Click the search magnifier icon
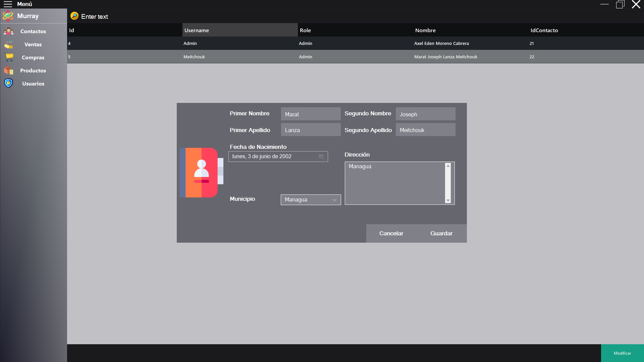 click(74, 16)
